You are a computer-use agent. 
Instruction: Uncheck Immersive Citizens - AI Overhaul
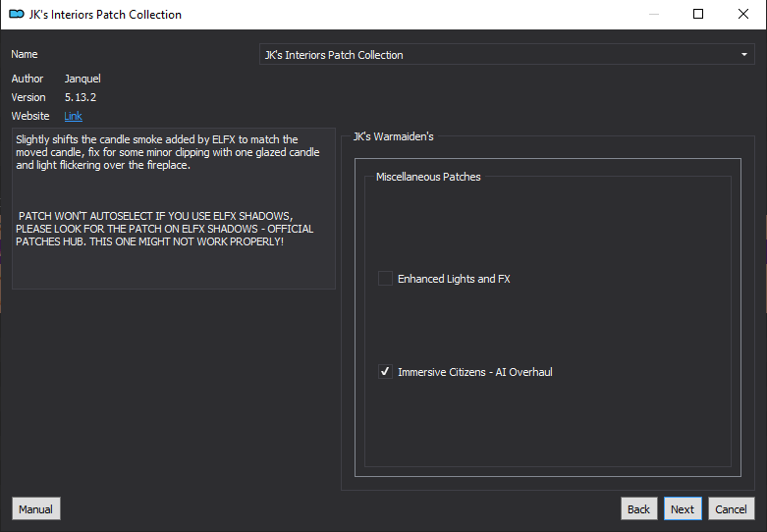[385, 372]
